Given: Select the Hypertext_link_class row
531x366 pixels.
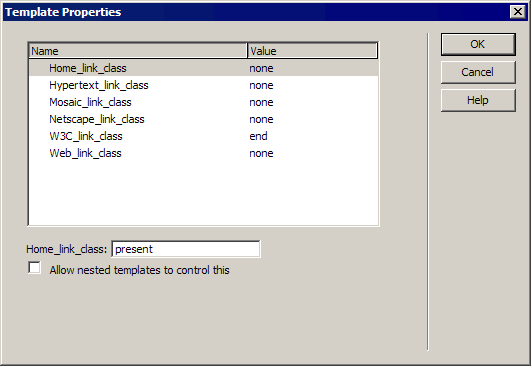Looking at the screenshot, I should 204,85.
